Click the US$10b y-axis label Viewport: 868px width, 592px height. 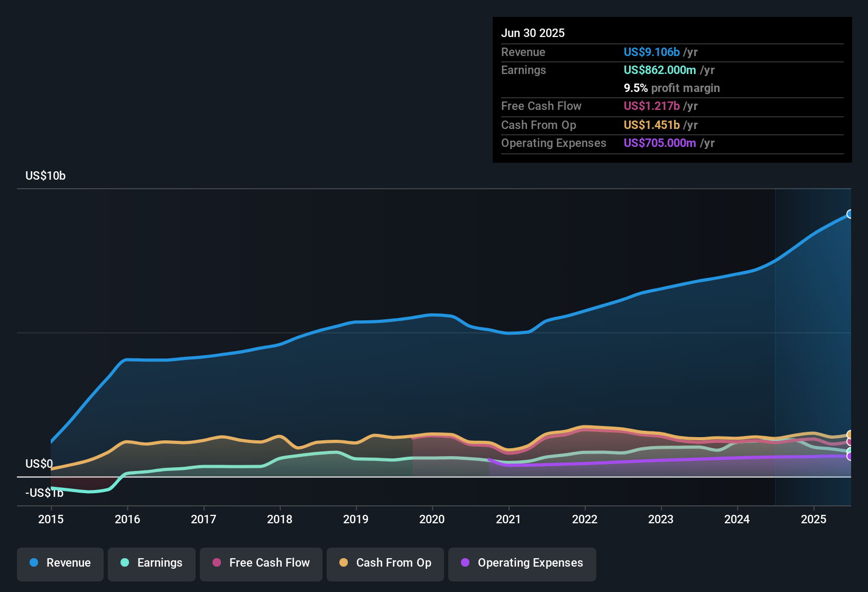(x=45, y=175)
